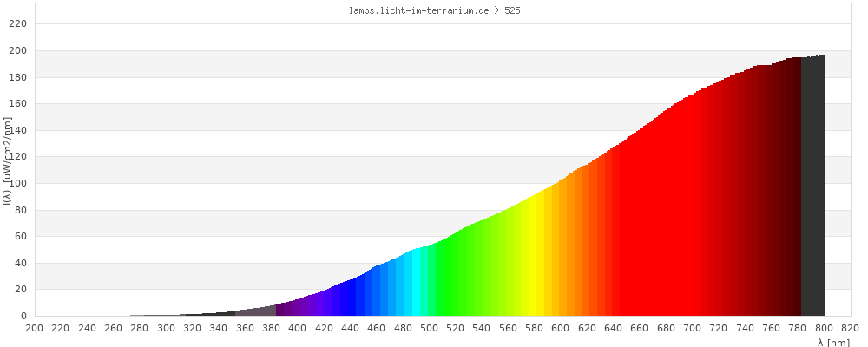Click the λ [nm] x-axis title
Screen dimensions: 868x347
click(x=833, y=343)
